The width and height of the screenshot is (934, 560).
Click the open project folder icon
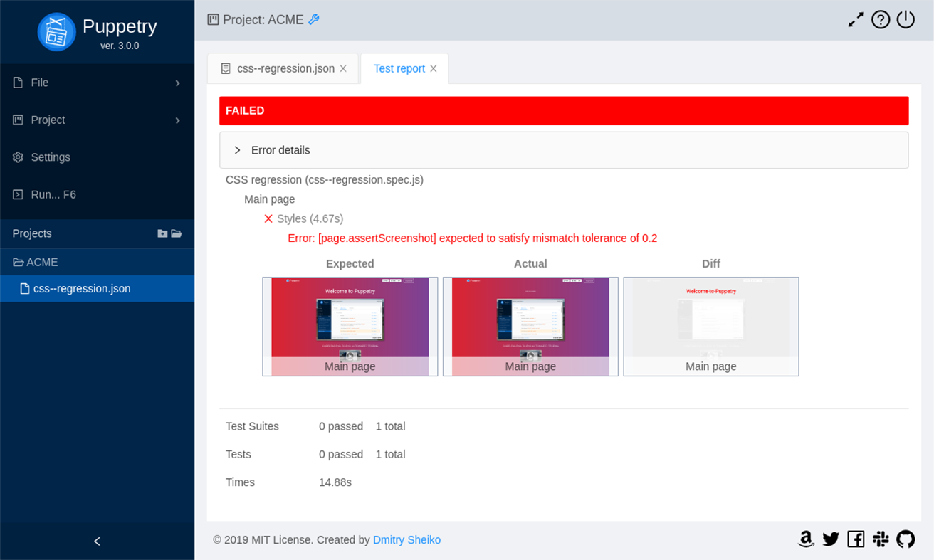click(177, 233)
